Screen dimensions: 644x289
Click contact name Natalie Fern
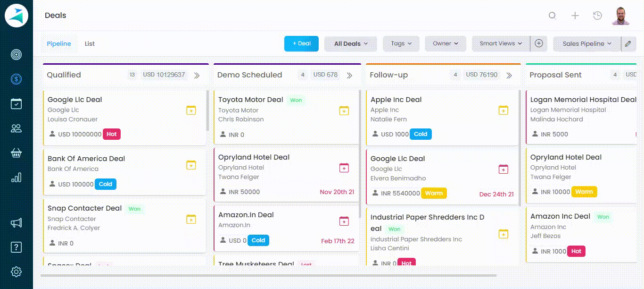click(388, 119)
